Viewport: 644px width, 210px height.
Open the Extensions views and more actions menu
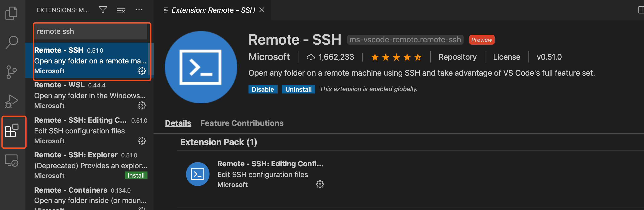point(139,10)
